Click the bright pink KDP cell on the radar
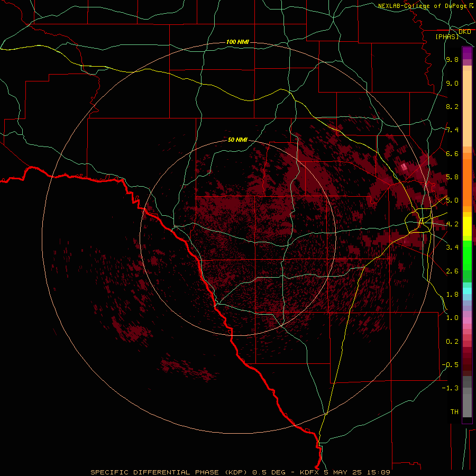Image resolution: width=476 pixels, height=476 pixels. [x=404, y=167]
